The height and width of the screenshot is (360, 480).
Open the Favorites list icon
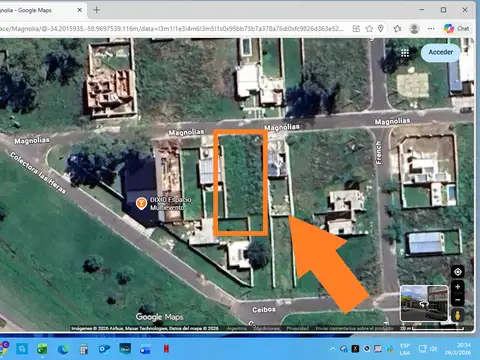click(x=397, y=29)
